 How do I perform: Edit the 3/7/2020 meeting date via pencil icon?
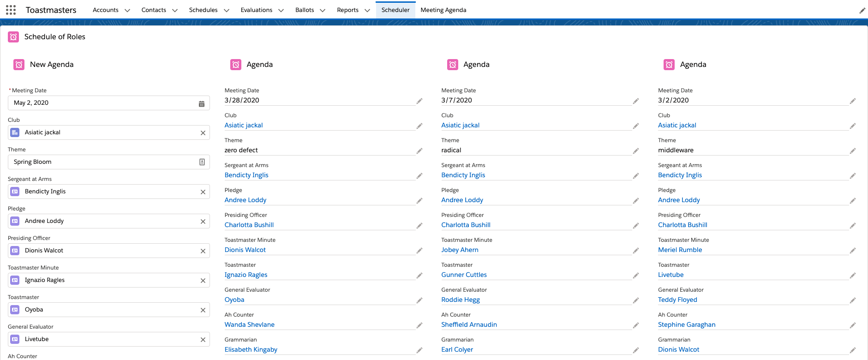pos(635,101)
